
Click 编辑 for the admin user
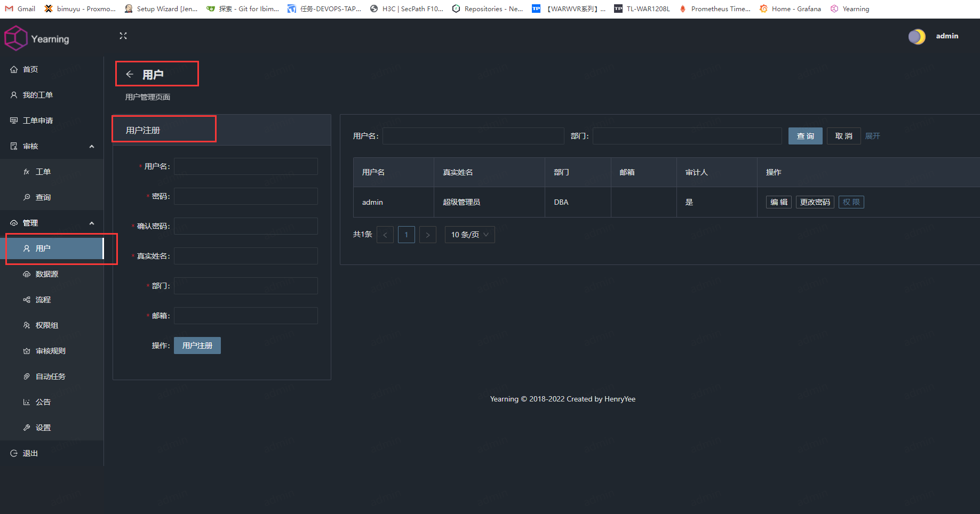click(779, 202)
